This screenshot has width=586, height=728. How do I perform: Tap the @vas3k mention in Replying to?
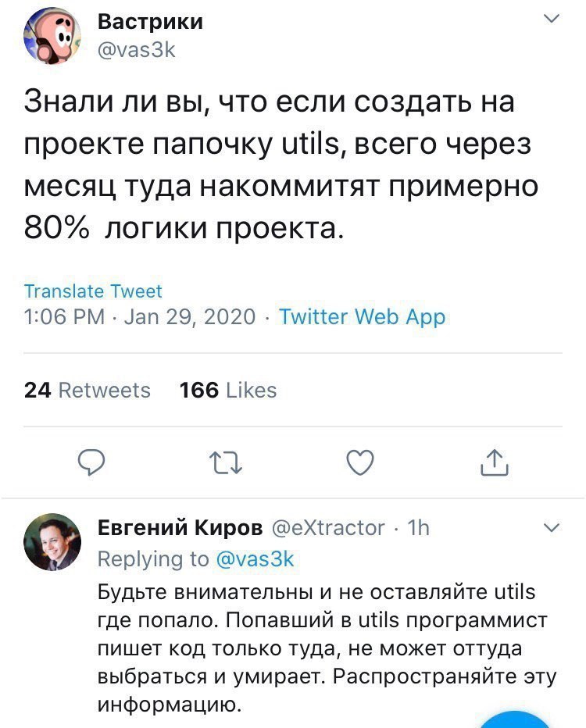click(255, 559)
